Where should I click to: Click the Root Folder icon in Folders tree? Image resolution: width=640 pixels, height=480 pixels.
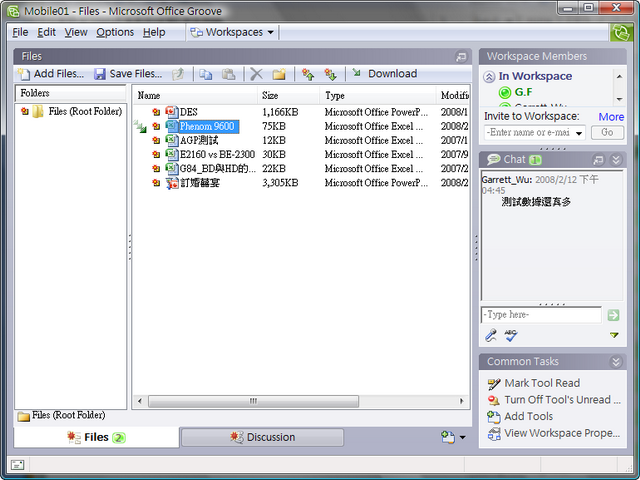point(38,111)
